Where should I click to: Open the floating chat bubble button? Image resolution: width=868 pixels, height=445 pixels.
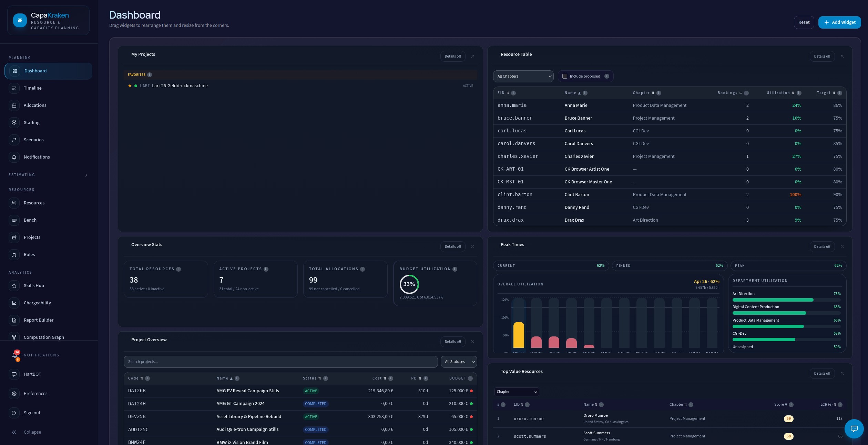pos(854,428)
